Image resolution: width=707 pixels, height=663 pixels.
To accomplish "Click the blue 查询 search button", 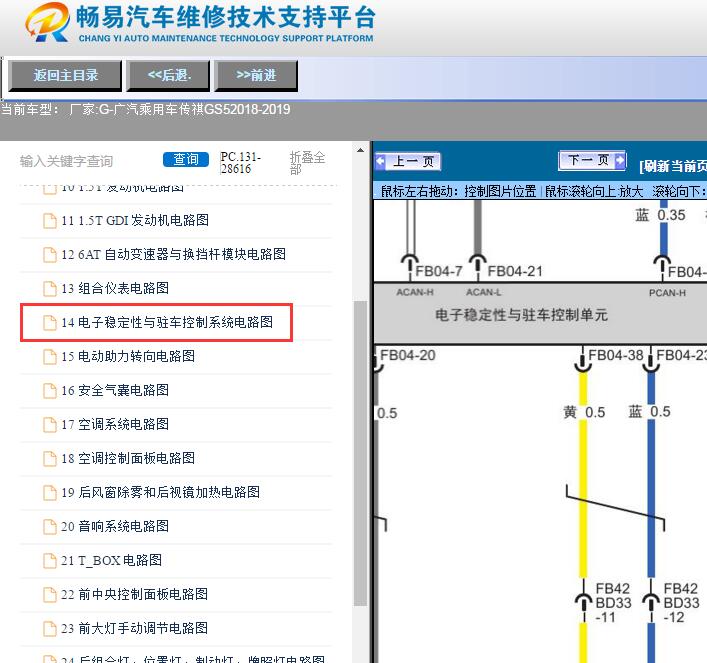I will pos(186,160).
